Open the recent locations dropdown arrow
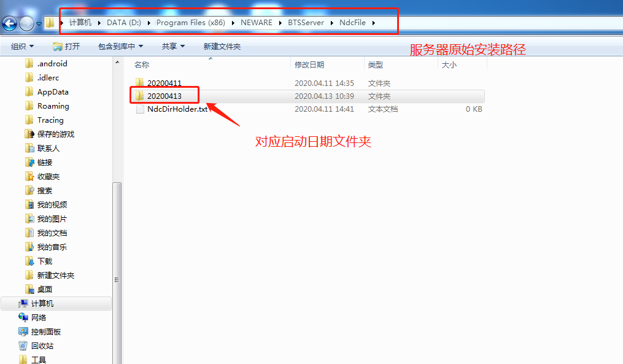 click(39, 24)
